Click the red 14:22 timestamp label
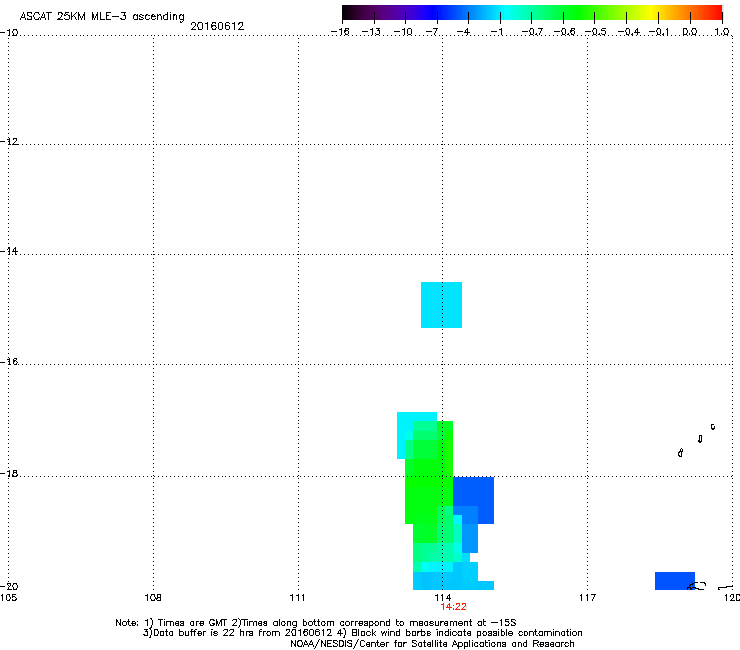 453,607
